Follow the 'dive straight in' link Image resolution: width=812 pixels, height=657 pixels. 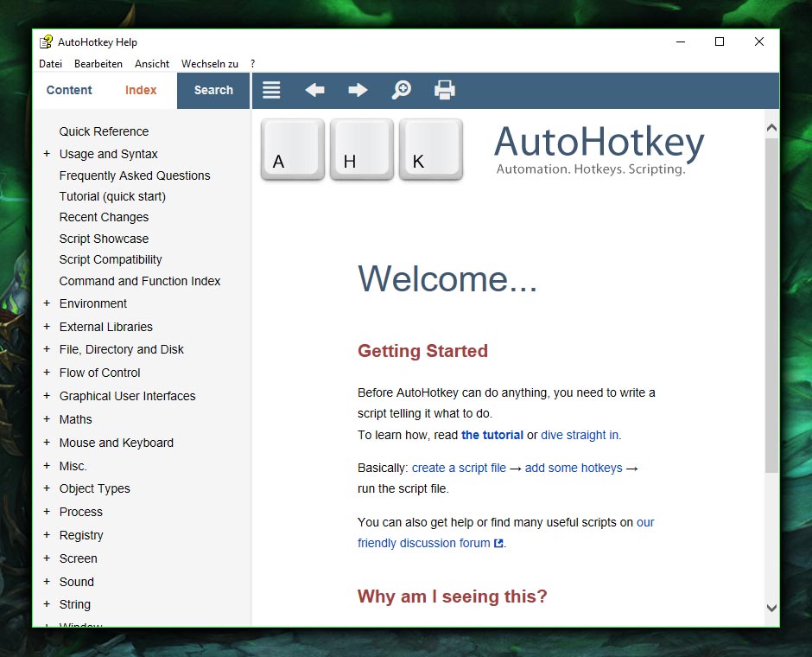coord(580,435)
